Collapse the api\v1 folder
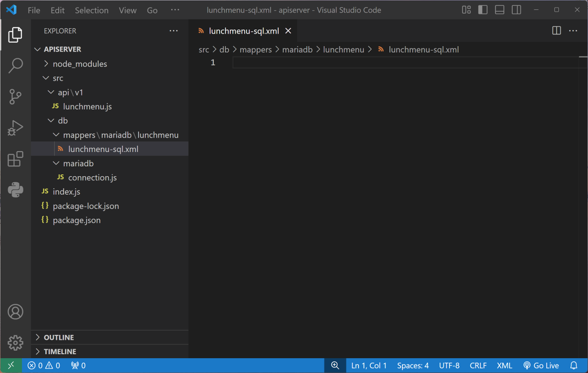 110,92
